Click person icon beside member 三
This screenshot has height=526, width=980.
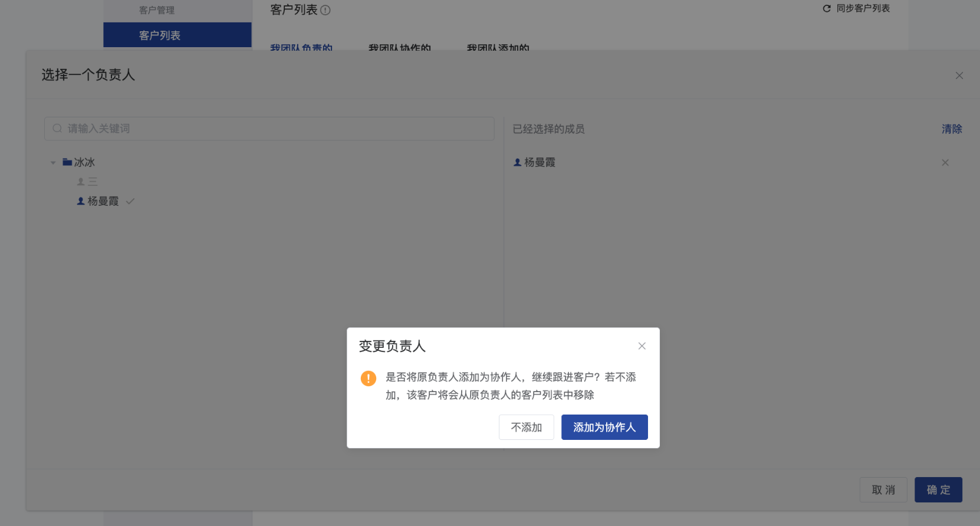(81, 182)
